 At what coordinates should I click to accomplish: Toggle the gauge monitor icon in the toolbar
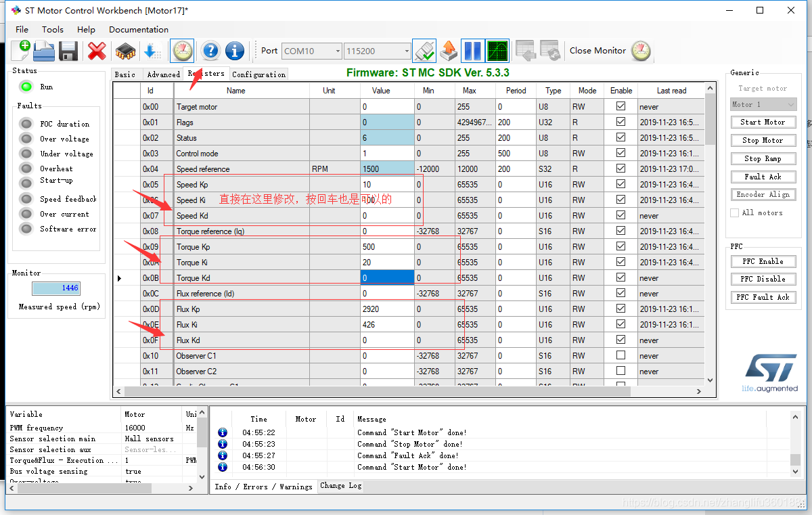182,51
